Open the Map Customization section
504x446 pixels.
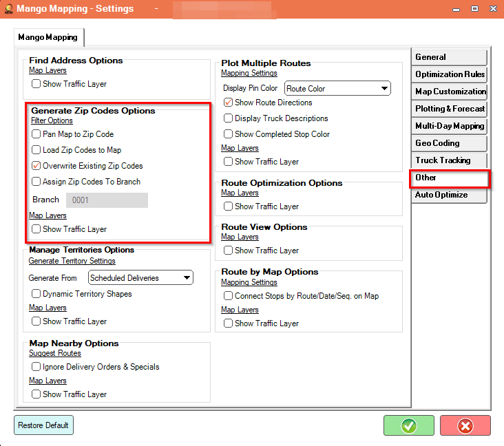[x=449, y=92]
